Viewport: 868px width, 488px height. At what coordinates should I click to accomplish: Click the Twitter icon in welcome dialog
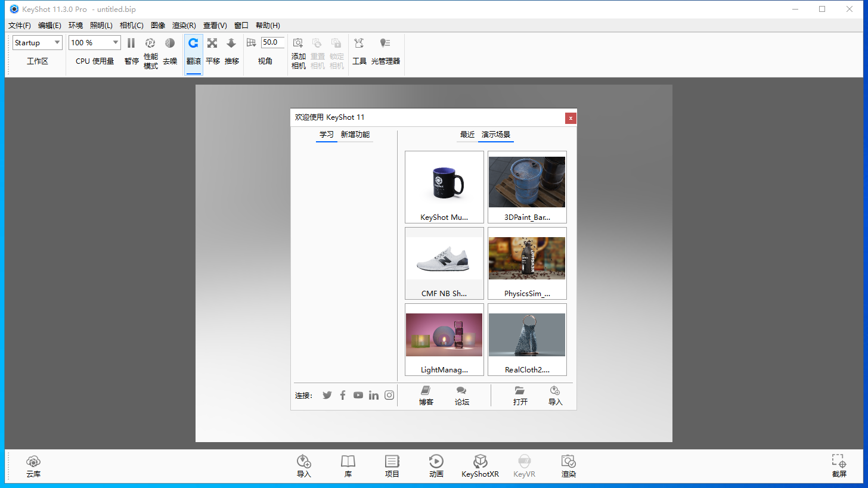[327, 395]
